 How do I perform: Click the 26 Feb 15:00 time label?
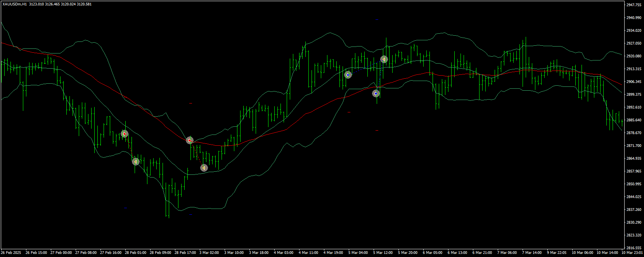(36, 253)
